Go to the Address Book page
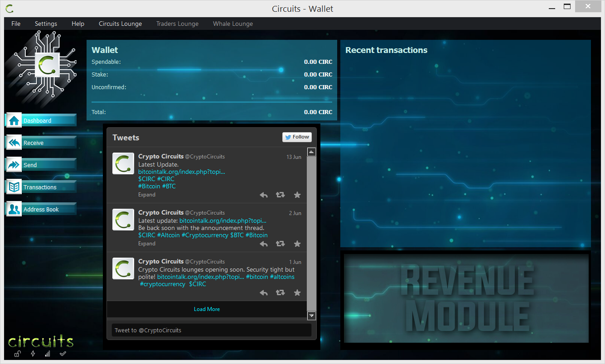Viewport: 605px width, 364px height. tap(41, 209)
